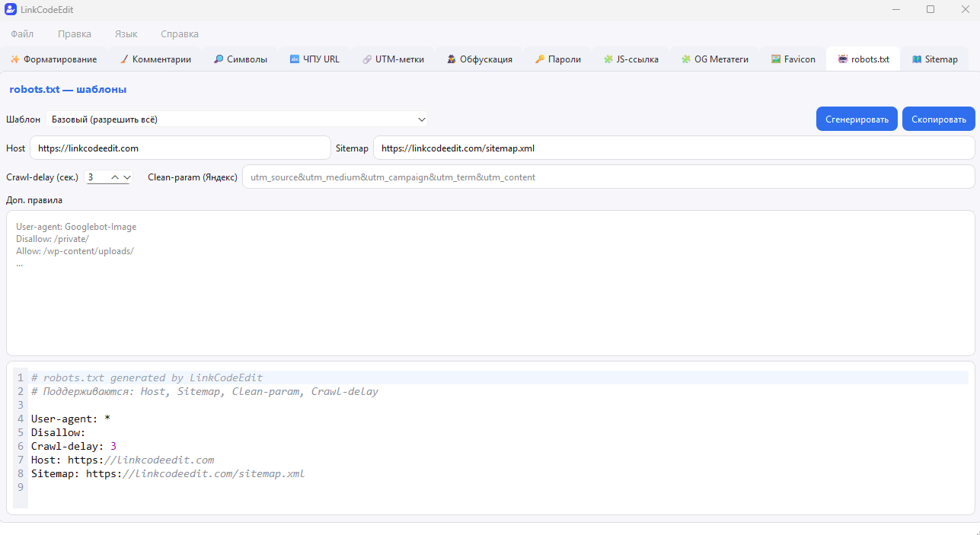Switch to the Favicon tab
Image resolution: width=980 pixels, height=535 pixels.
pos(793,59)
